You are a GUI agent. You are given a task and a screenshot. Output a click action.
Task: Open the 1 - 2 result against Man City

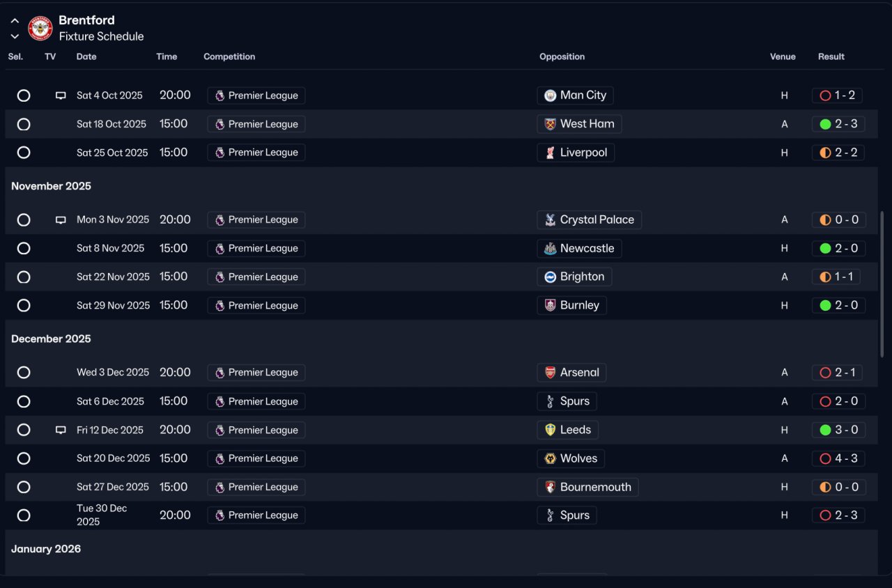(837, 95)
